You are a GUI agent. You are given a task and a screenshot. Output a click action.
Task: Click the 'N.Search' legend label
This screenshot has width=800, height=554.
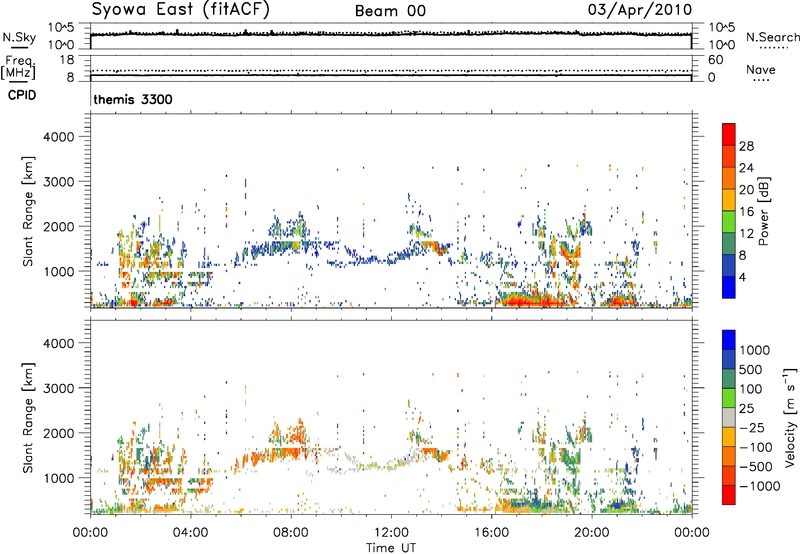772,37
